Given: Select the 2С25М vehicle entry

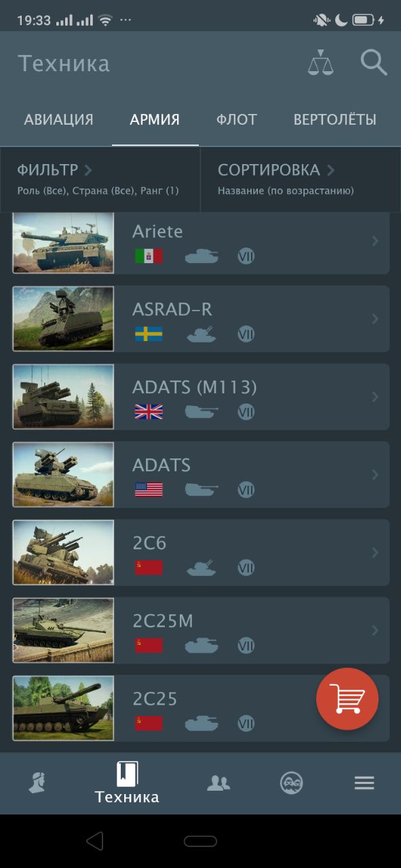Looking at the screenshot, I should point(201,630).
